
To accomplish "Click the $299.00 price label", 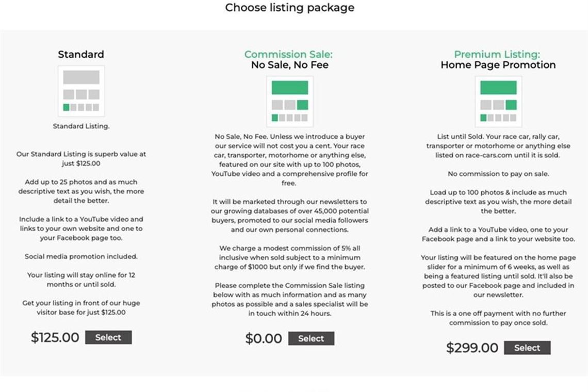I will tap(472, 348).
